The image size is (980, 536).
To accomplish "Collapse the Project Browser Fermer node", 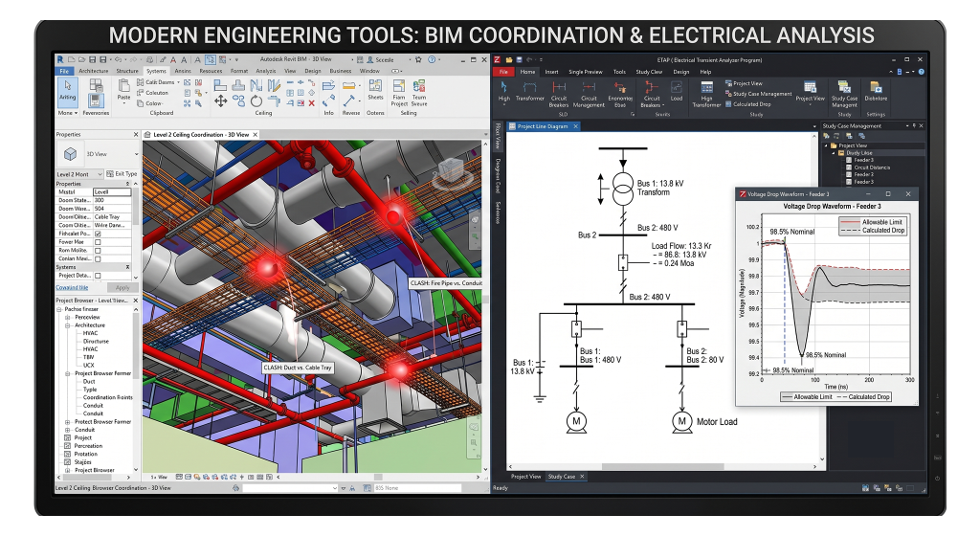I will pyautogui.click(x=68, y=373).
